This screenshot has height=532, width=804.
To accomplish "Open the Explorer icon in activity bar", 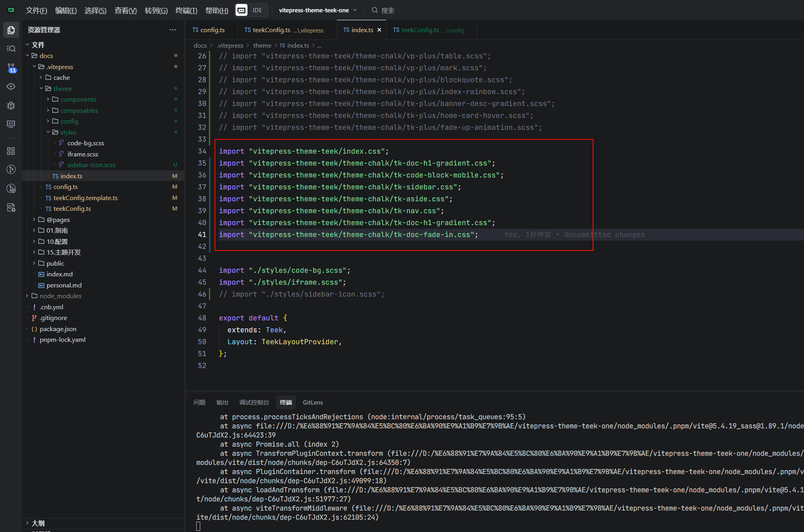I will 11,30.
